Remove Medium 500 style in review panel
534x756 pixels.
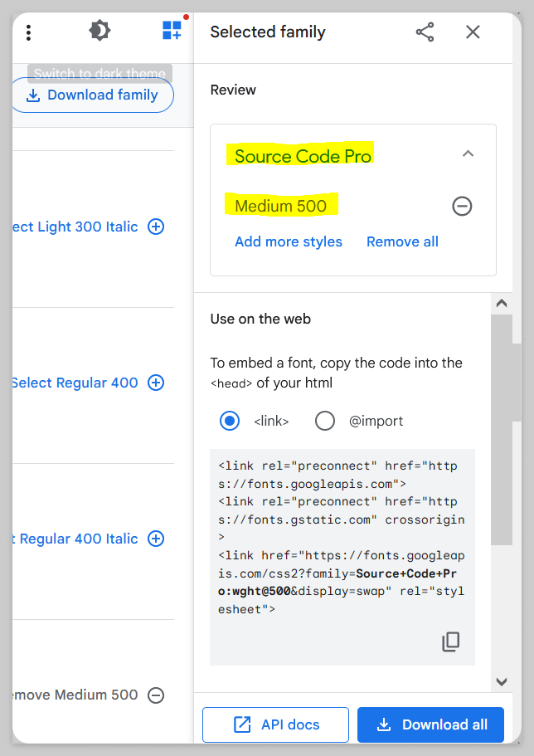click(462, 207)
